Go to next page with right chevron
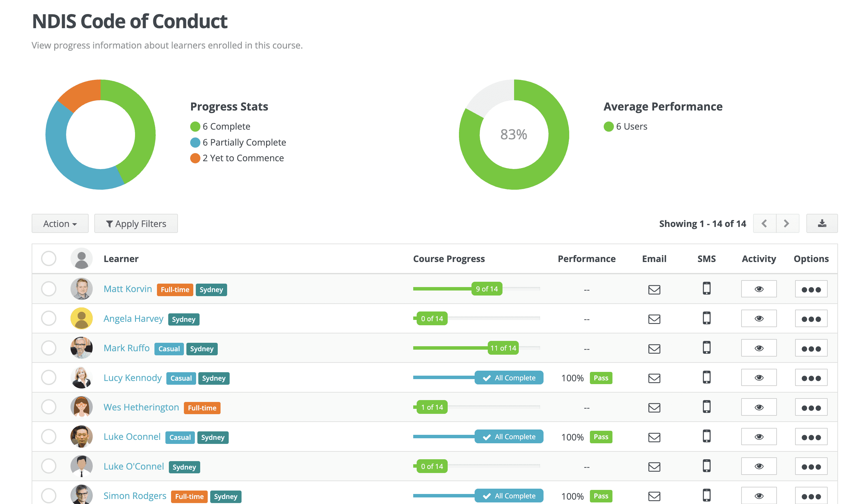The width and height of the screenshot is (859, 504). pos(787,224)
